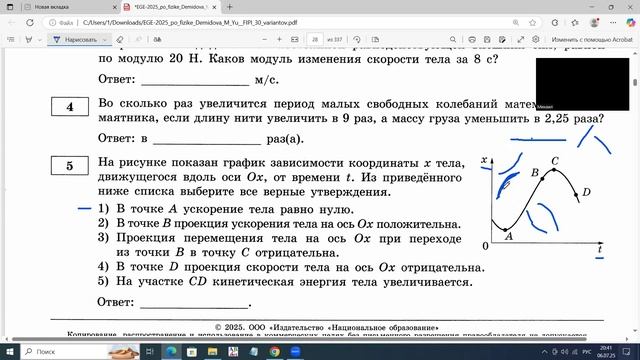Click the address bar file URL
The height and width of the screenshot is (360, 640).
(190, 23)
